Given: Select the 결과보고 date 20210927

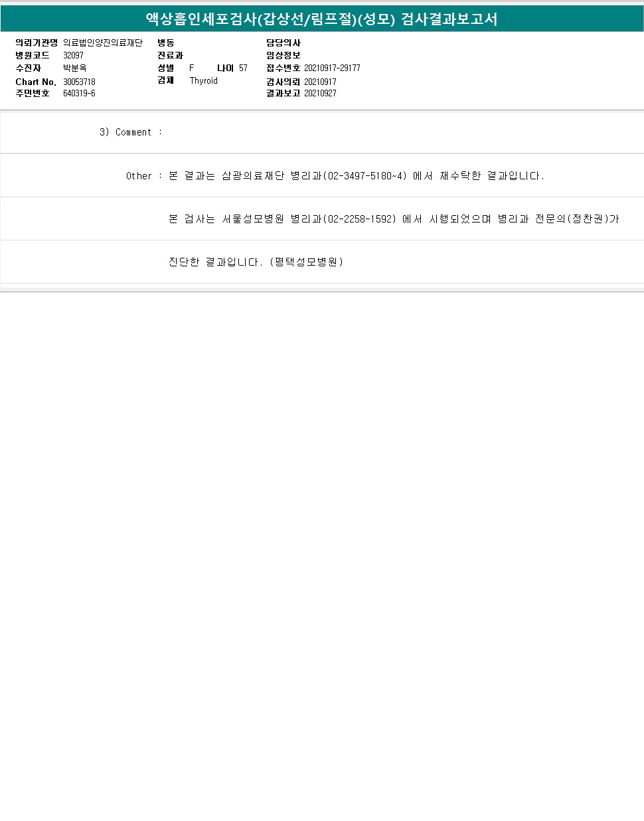Looking at the screenshot, I should click(320, 94).
